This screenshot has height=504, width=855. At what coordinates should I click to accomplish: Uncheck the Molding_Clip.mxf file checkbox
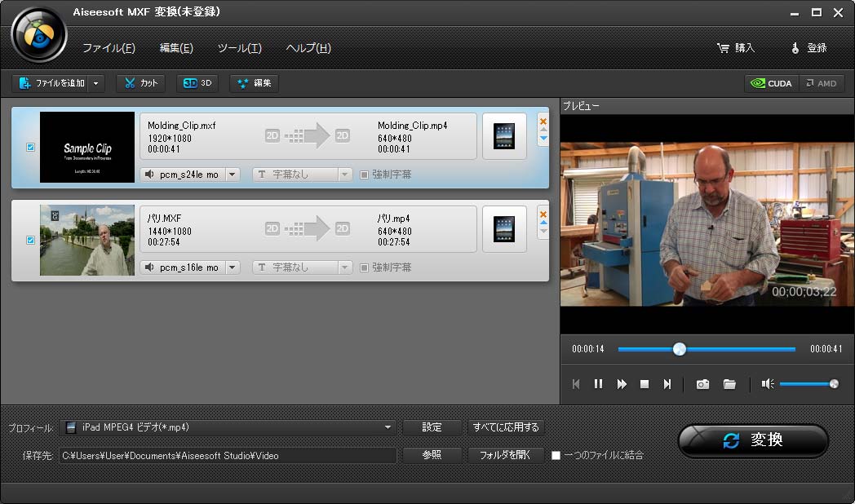point(31,148)
